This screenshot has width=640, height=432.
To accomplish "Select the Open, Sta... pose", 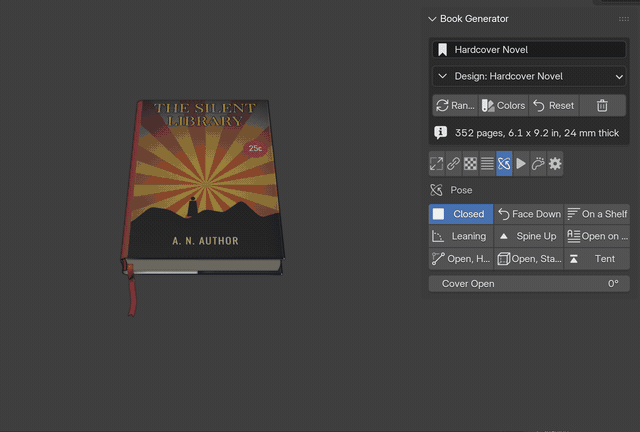I will [529, 259].
